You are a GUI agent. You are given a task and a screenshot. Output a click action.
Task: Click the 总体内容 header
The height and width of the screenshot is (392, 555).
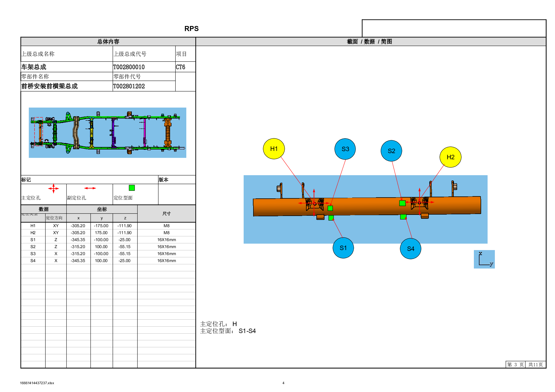click(108, 42)
